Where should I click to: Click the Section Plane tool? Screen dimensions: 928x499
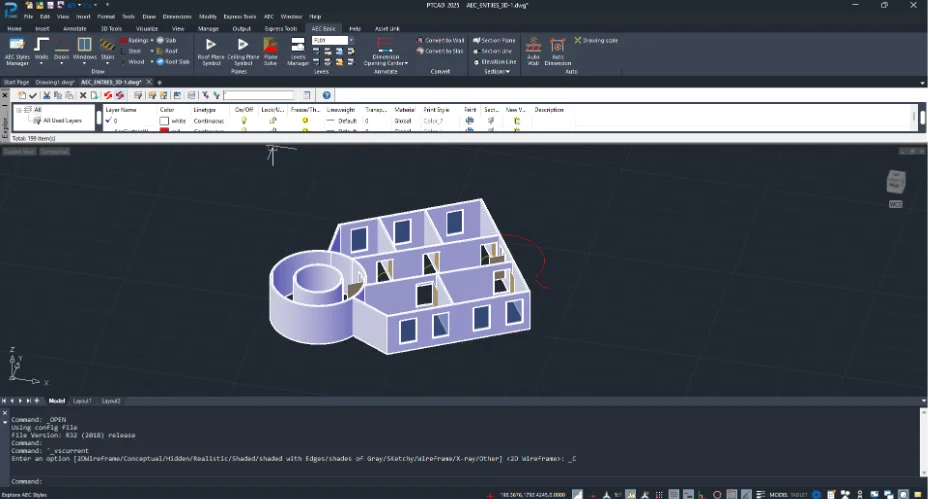coord(494,40)
